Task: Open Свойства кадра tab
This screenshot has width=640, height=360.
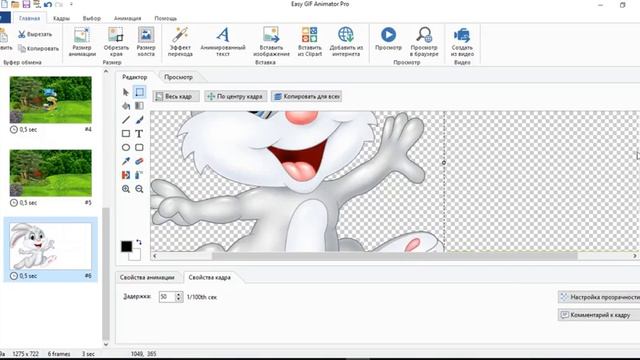Action: click(x=209, y=277)
